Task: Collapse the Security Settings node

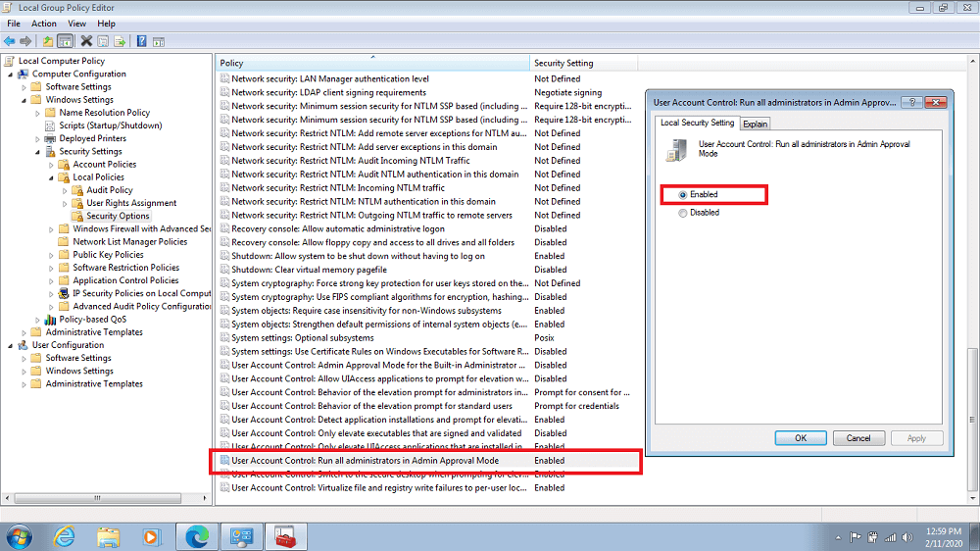Action: pos(37,152)
